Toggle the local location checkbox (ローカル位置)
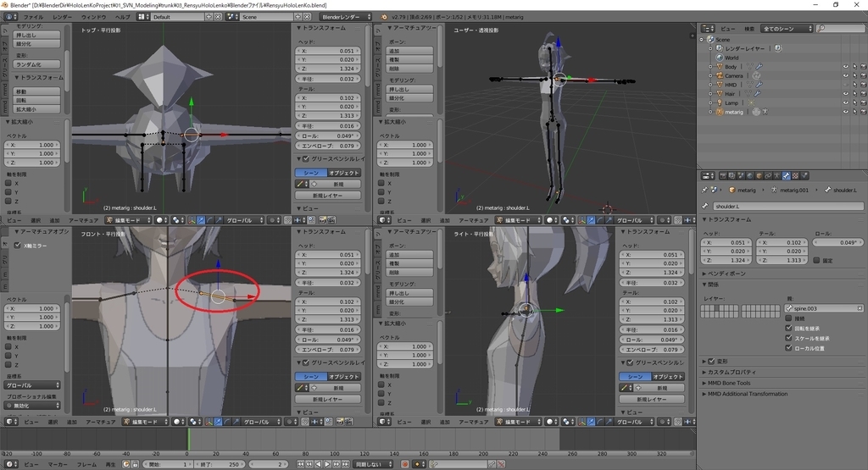Image resolution: width=868 pixels, height=470 pixels. tap(789, 348)
